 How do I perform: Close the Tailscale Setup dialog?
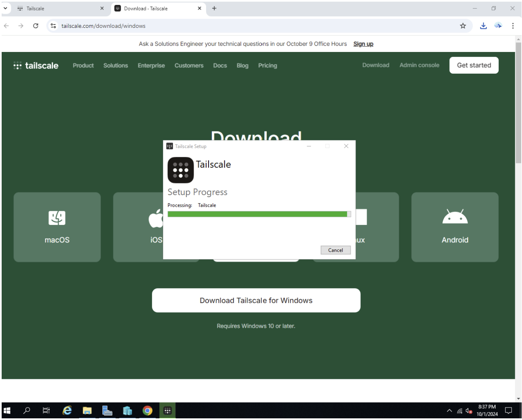346,146
